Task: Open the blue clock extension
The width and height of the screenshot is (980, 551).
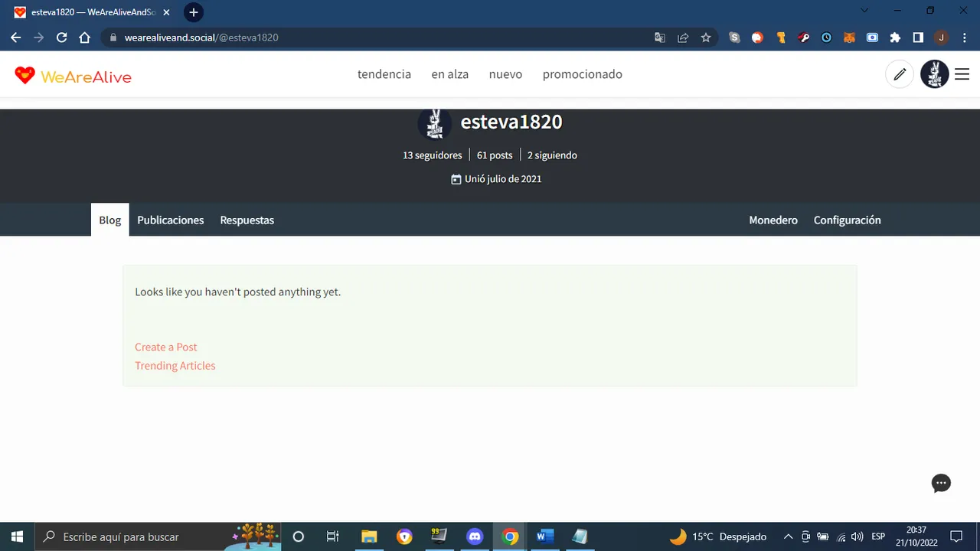Action: [x=827, y=37]
